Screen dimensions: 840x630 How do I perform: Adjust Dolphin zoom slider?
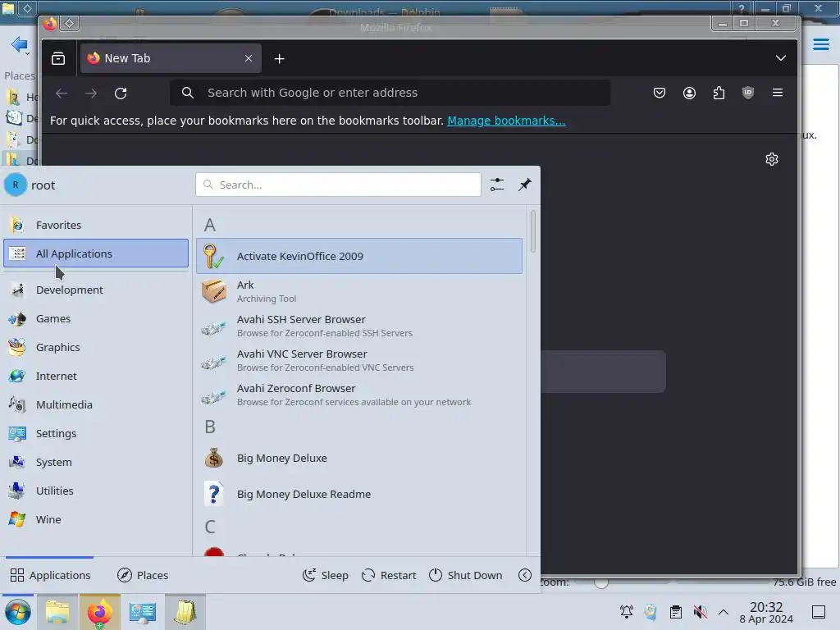click(x=601, y=582)
